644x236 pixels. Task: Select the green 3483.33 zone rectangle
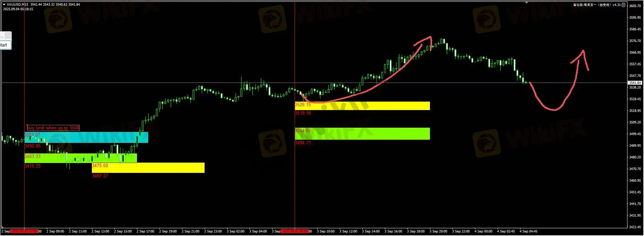coord(81,158)
